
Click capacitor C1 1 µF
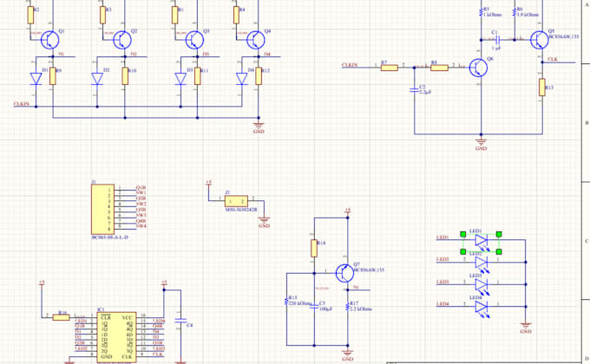497,39
